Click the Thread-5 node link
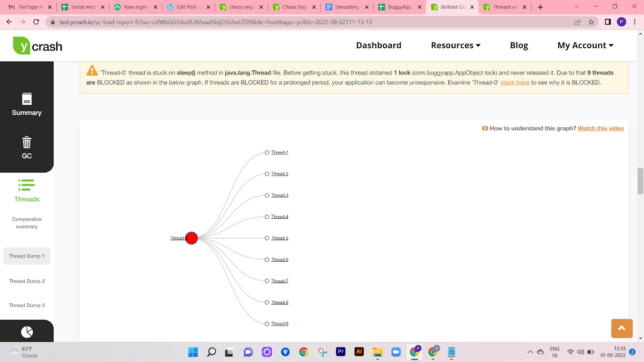 pyautogui.click(x=280, y=238)
